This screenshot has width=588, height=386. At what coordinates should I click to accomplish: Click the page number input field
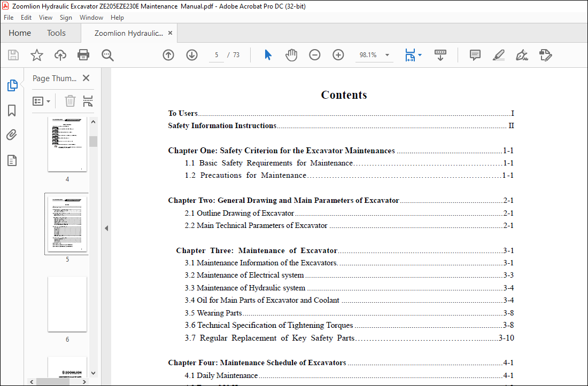point(216,55)
